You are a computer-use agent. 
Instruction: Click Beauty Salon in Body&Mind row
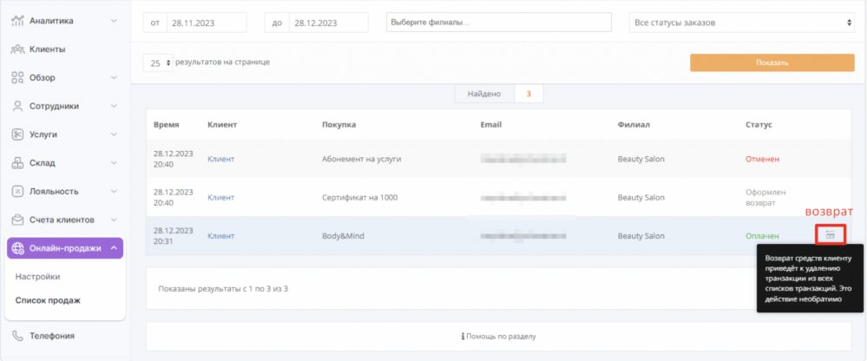641,236
